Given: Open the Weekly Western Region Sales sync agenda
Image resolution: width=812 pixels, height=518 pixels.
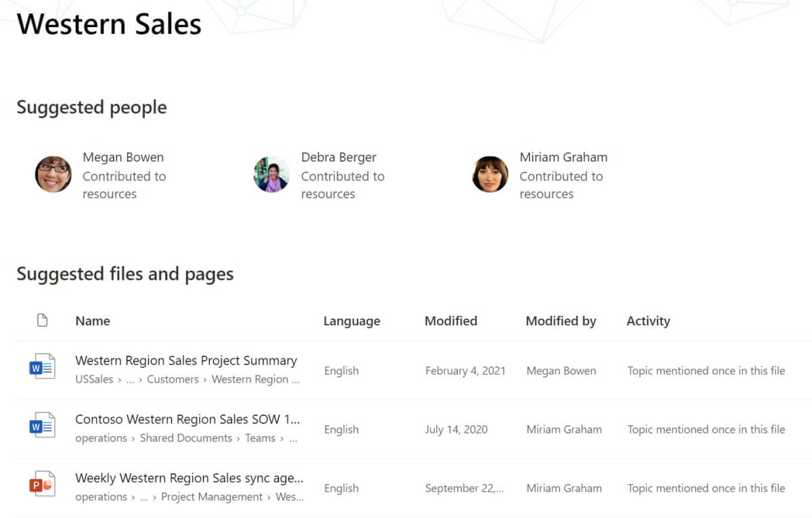Looking at the screenshot, I should 188,478.
